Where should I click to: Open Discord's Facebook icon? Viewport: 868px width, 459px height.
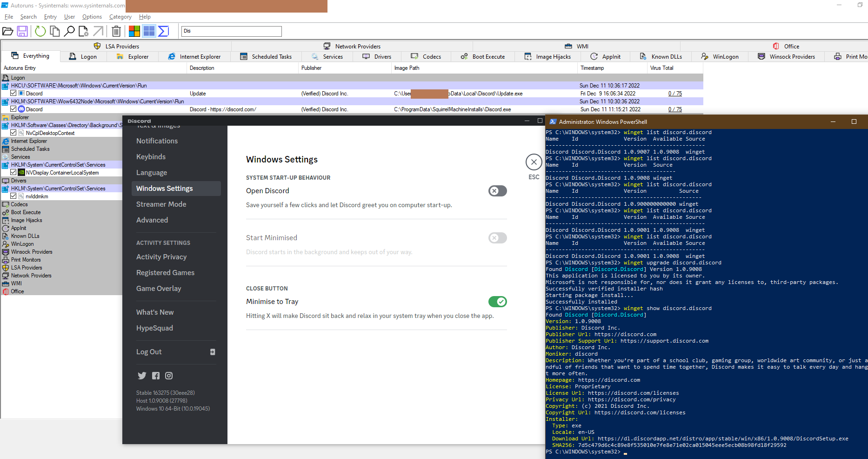[x=155, y=376]
